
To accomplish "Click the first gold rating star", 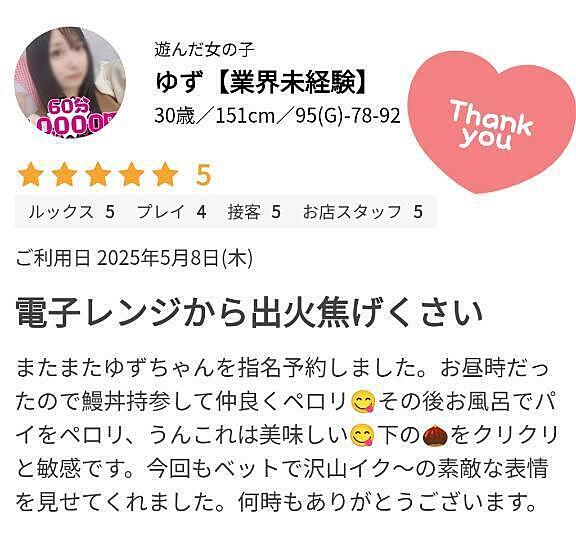I will pyautogui.click(x=30, y=175).
